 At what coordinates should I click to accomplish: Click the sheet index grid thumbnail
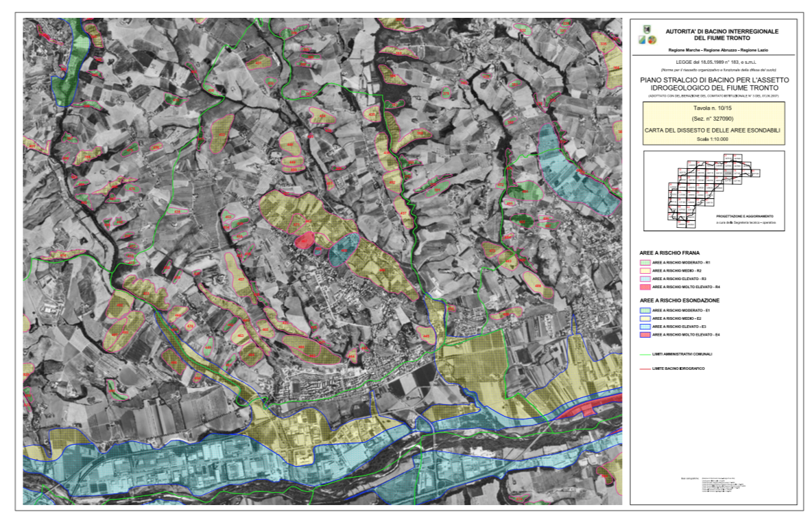coord(714,191)
